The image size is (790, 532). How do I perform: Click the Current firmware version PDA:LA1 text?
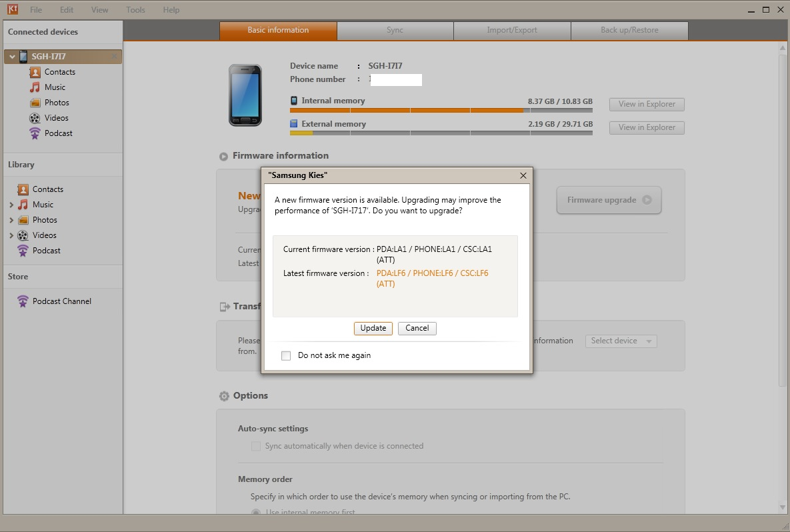(x=434, y=255)
